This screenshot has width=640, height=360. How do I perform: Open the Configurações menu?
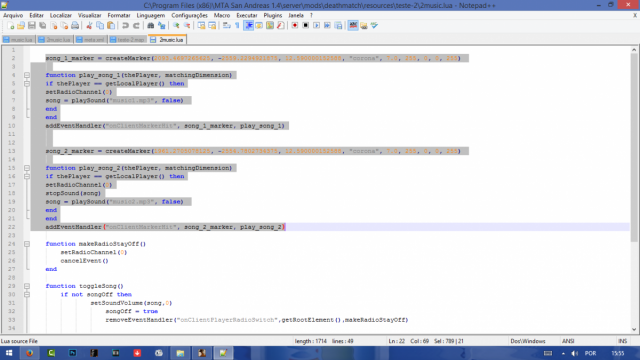point(189,16)
